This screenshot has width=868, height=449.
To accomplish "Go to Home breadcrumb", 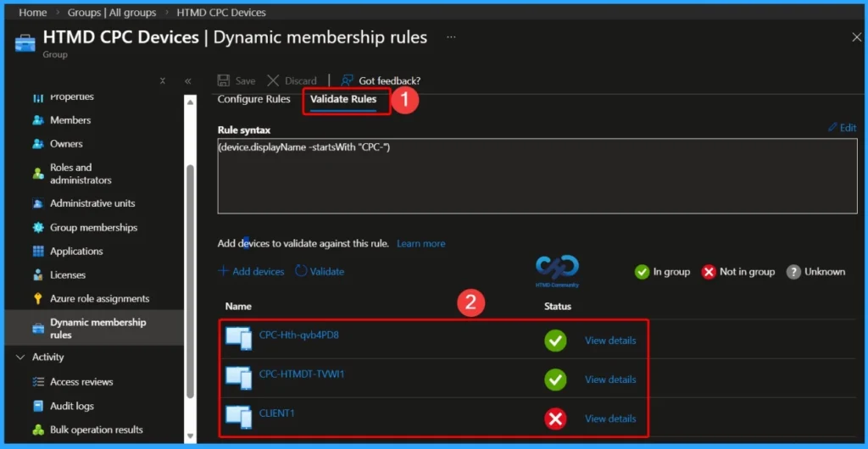I will click(x=33, y=12).
